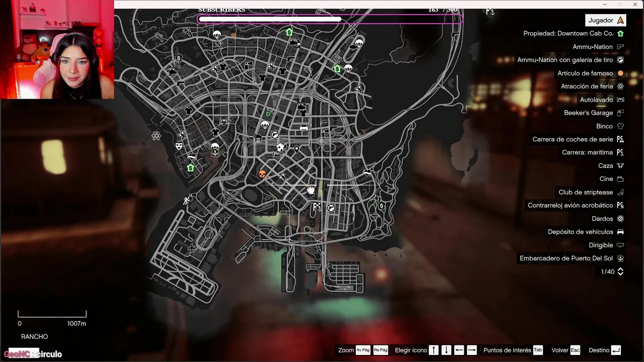Click the Av Pág zoom key
The width and height of the screenshot is (644, 362).
pyautogui.click(x=363, y=350)
